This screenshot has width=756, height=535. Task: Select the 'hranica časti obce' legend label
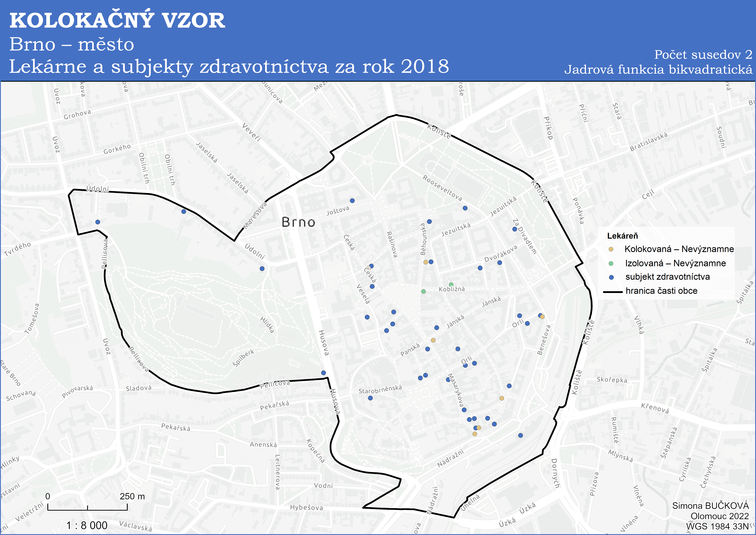coord(661,291)
